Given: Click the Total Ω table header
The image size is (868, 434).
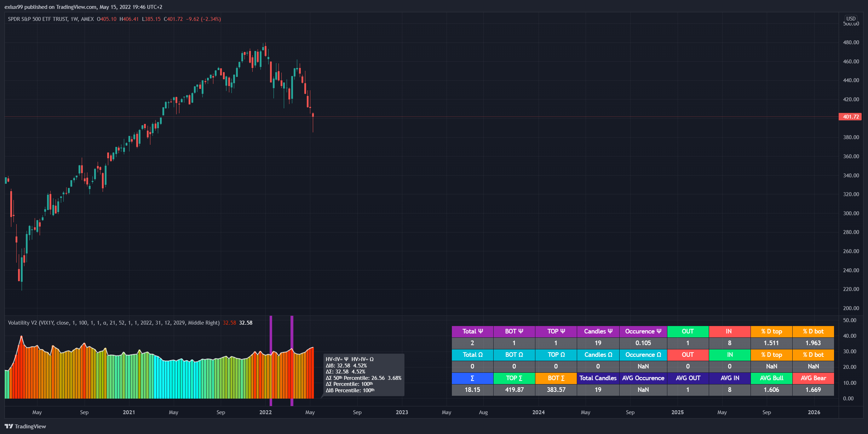Looking at the screenshot, I should tap(472, 355).
